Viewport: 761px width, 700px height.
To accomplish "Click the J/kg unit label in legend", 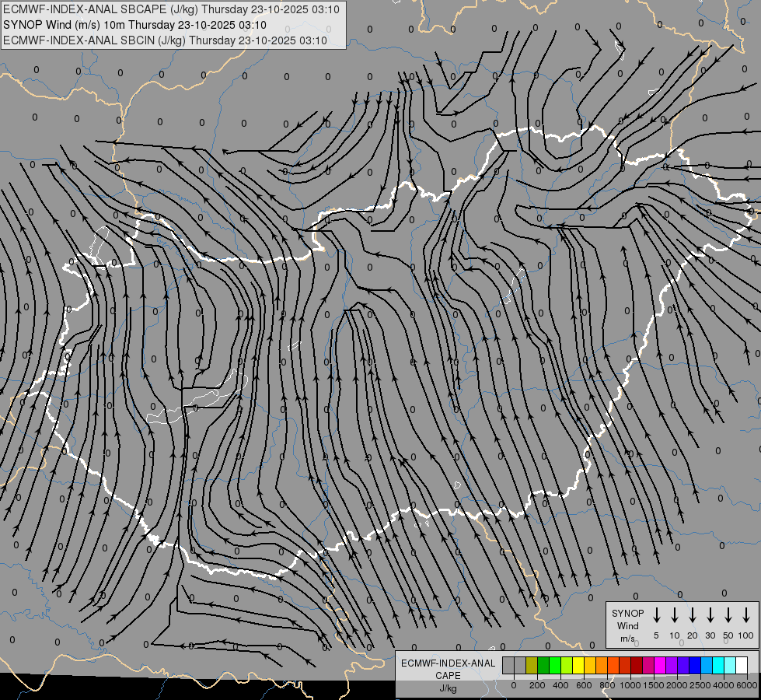I will pos(448,688).
